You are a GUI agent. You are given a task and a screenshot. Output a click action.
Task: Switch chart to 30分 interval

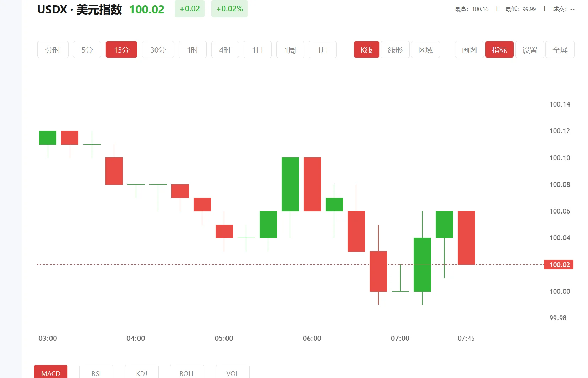158,50
